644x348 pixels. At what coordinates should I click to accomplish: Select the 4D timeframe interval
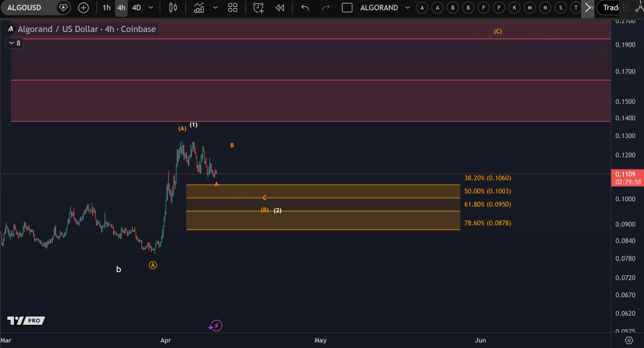pos(136,8)
